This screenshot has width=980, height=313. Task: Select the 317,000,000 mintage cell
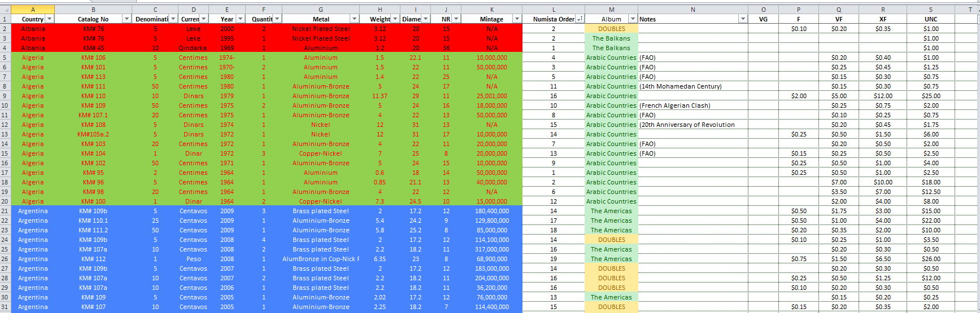pos(491,249)
